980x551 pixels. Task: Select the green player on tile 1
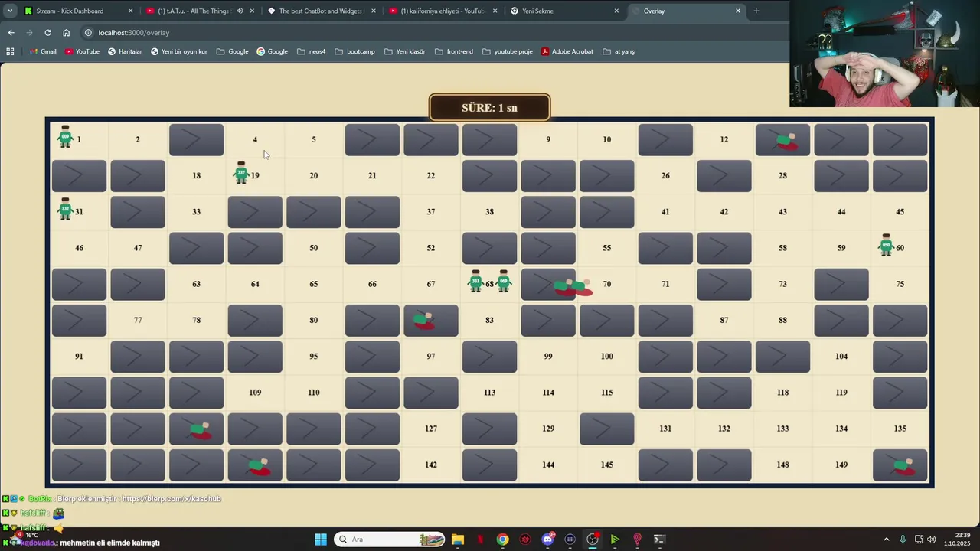[65, 137]
